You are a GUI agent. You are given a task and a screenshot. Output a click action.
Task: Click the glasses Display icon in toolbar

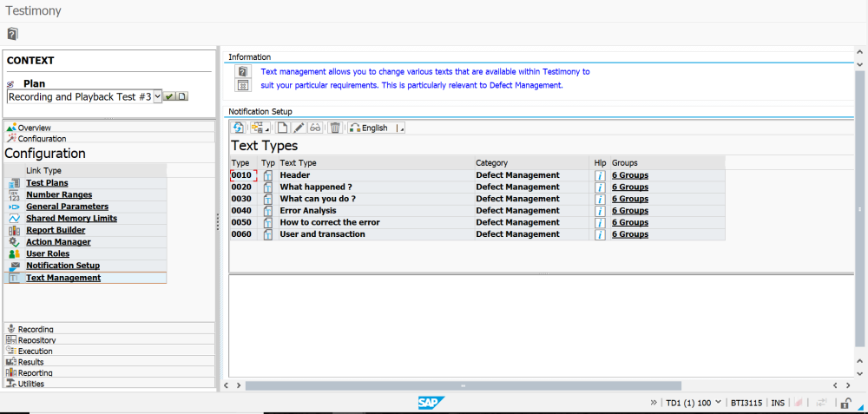tap(315, 128)
